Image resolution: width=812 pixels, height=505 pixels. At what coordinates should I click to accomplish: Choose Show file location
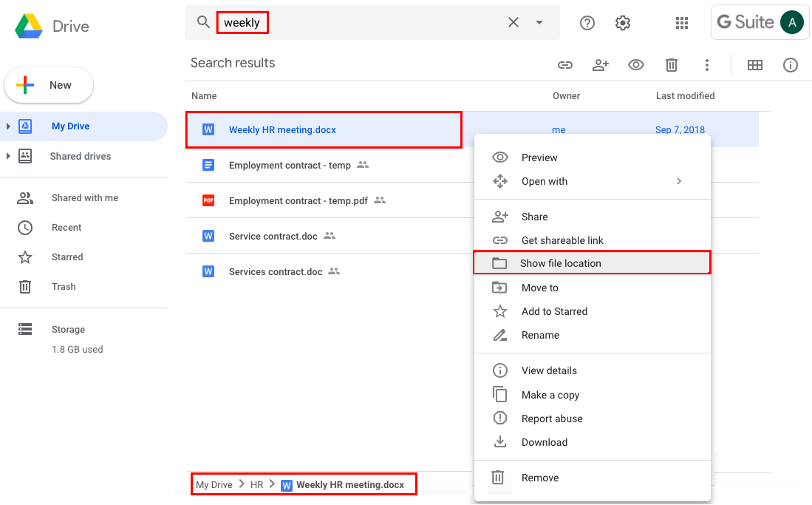592,263
